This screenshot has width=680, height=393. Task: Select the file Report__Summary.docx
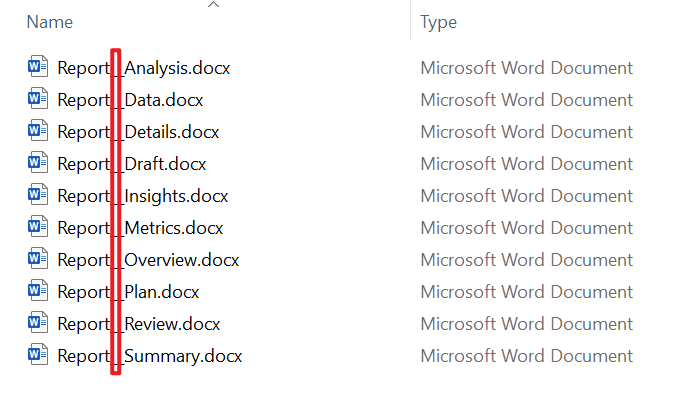click(x=150, y=356)
